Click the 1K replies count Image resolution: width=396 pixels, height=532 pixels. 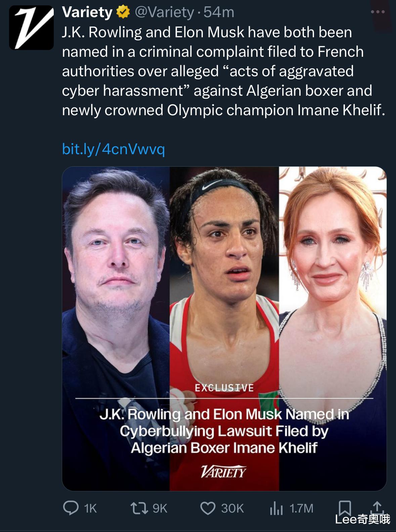pyautogui.click(x=90, y=508)
